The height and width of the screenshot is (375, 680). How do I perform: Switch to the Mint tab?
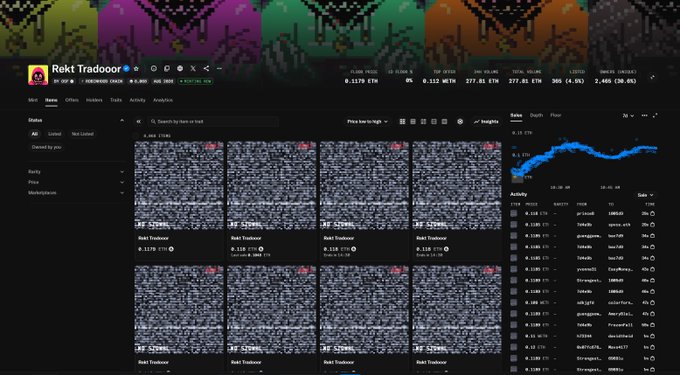[33, 100]
